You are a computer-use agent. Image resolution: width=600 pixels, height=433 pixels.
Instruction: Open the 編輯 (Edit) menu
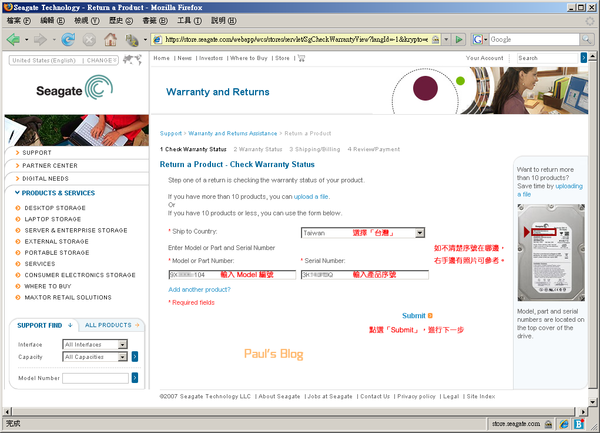(52, 21)
